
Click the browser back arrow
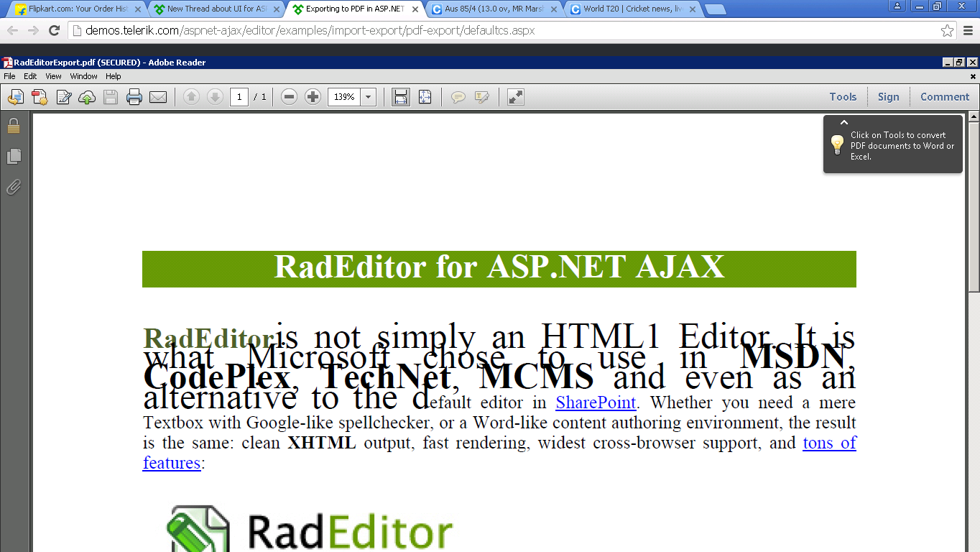click(x=12, y=30)
